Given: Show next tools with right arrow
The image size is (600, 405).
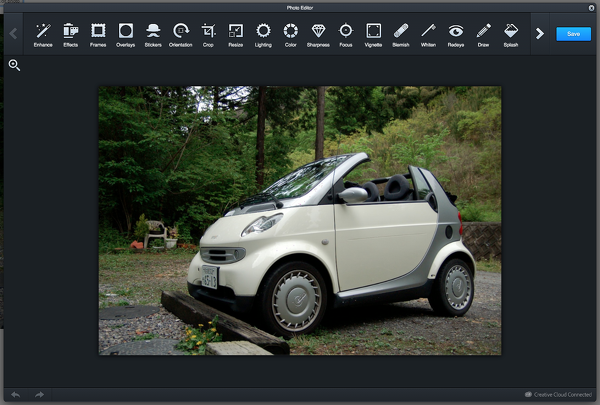Looking at the screenshot, I should tap(540, 34).
